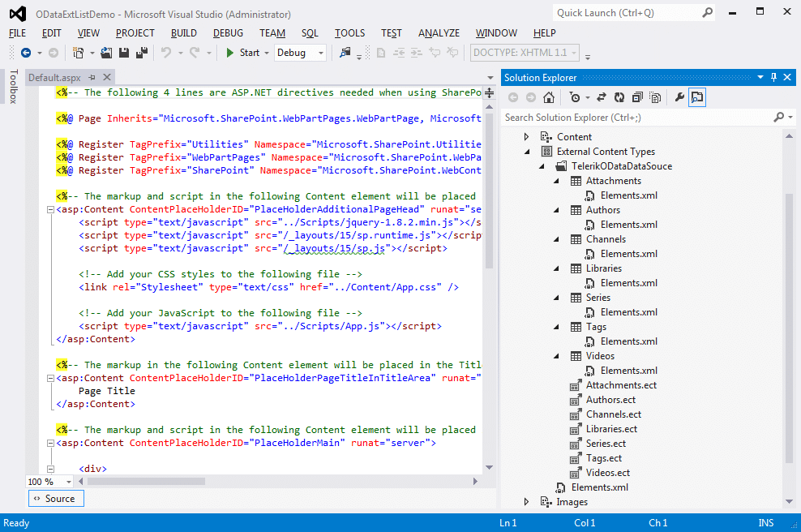The width and height of the screenshot is (801, 532).
Task: Click editor vertical scrollbar thumb
Action: pyautogui.click(x=489, y=191)
